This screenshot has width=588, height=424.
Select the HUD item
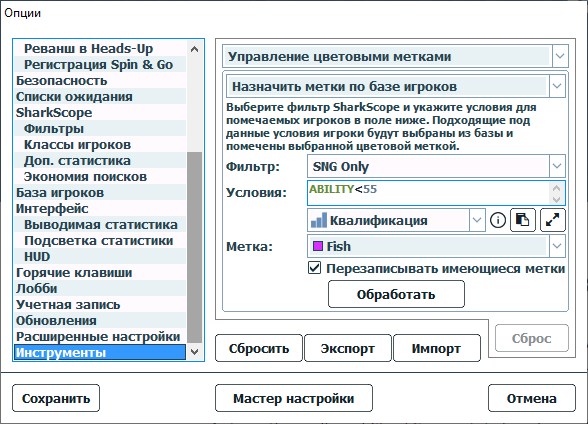pyautogui.click(x=100, y=257)
